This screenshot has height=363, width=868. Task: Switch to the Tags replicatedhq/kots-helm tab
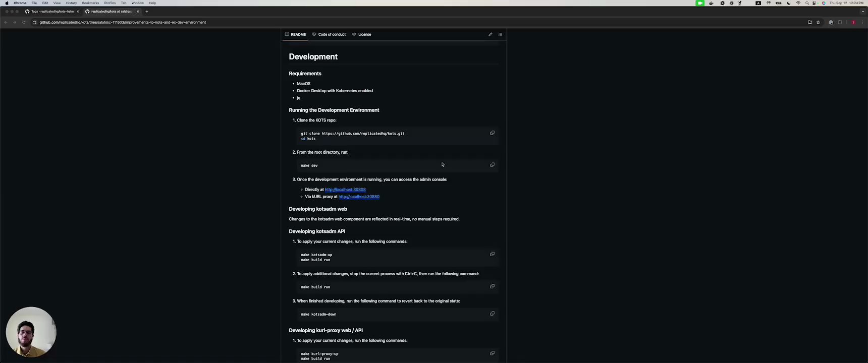click(x=52, y=12)
